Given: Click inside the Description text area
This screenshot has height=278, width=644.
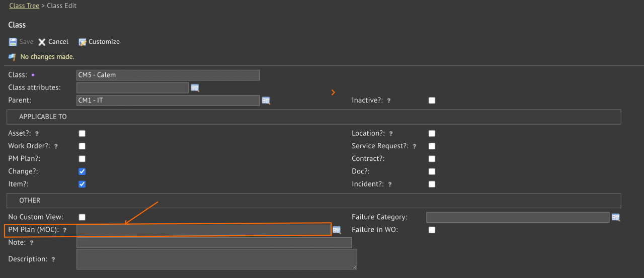Looking at the screenshot, I should tap(217, 259).
